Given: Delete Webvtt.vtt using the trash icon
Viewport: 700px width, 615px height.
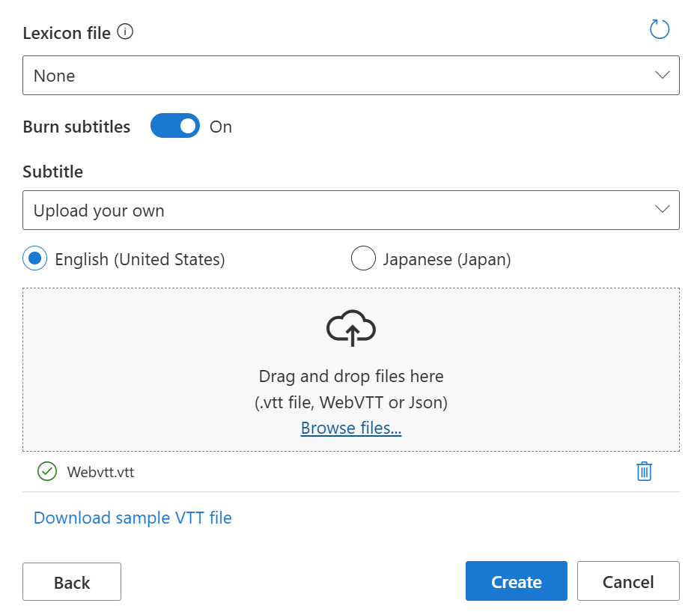Looking at the screenshot, I should 645,471.
